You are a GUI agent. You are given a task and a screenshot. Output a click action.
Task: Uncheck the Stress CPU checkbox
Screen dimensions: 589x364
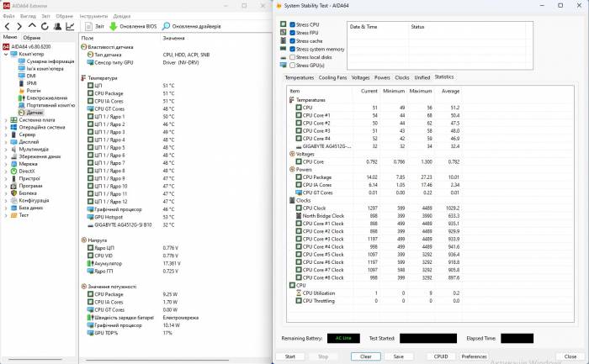(292, 24)
